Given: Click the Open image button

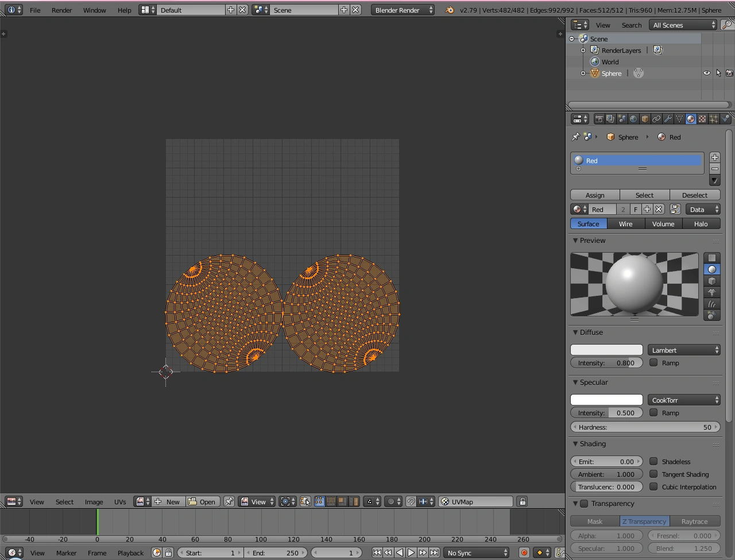Looking at the screenshot, I should (202, 501).
